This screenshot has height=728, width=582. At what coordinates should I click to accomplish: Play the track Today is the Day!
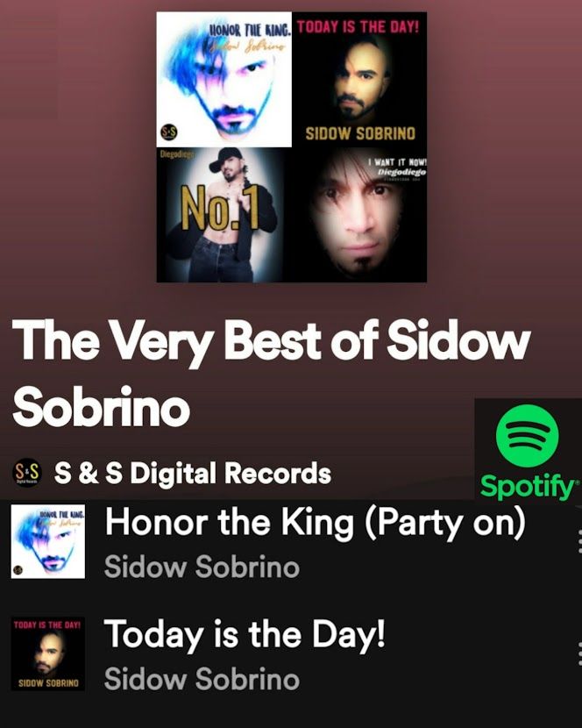pyautogui.click(x=245, y=635)
